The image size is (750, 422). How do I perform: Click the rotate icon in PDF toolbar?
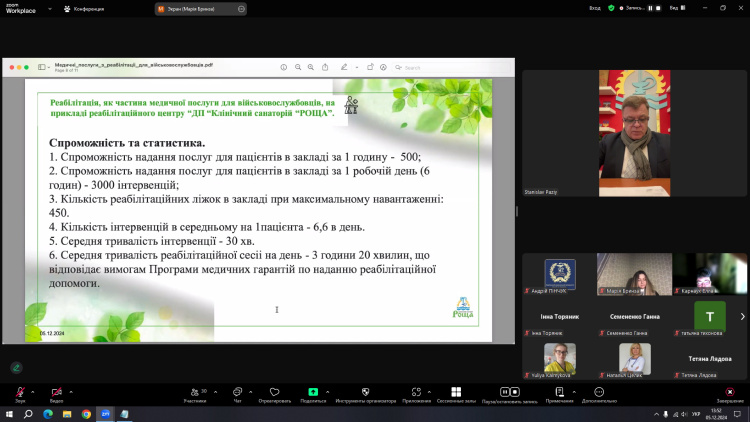[x=370, y=67]
